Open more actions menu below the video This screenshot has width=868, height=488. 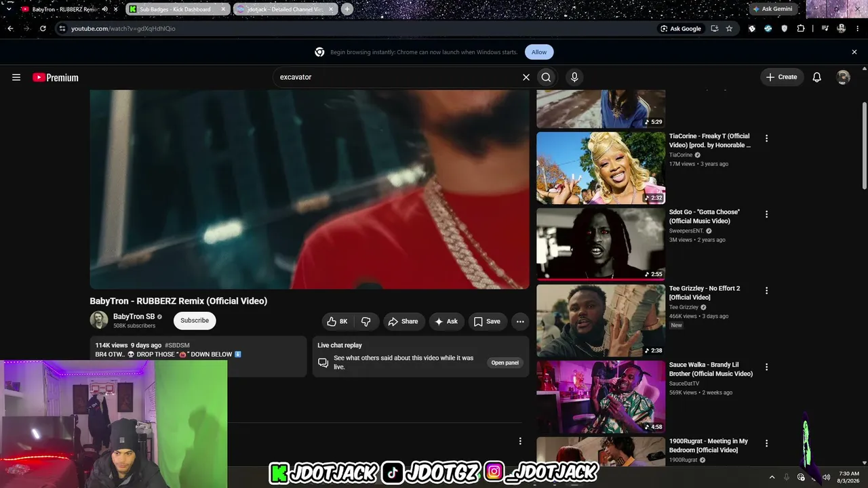(520, 321)
